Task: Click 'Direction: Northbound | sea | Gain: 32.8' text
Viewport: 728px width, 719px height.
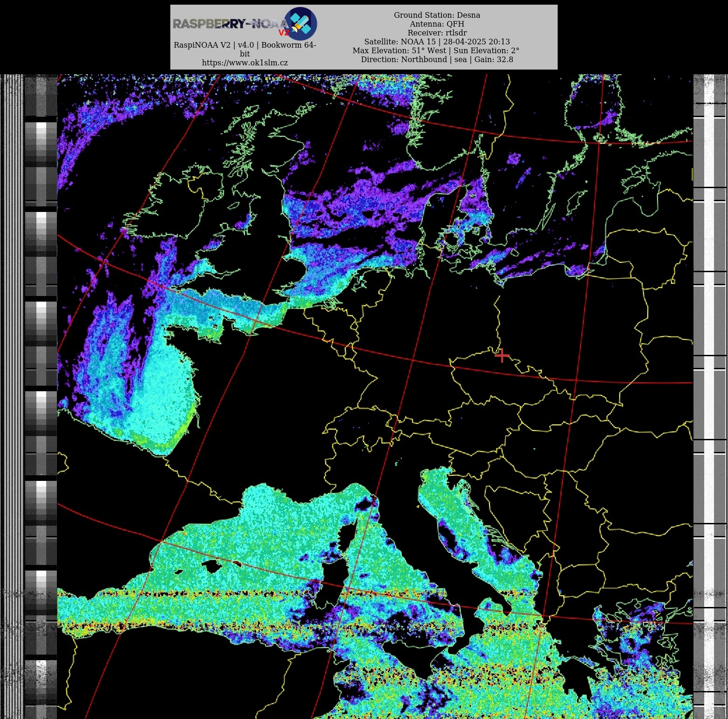Action: (x=437, y=59)
